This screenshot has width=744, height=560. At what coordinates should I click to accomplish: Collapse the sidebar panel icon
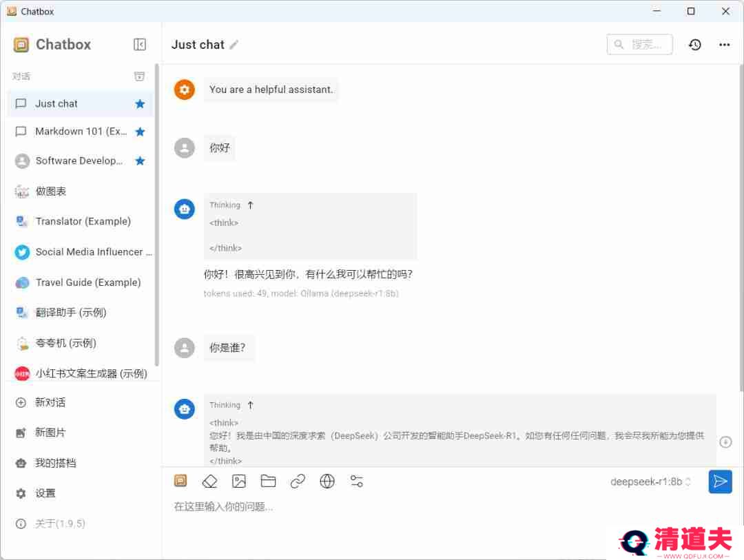click(139, 45)
